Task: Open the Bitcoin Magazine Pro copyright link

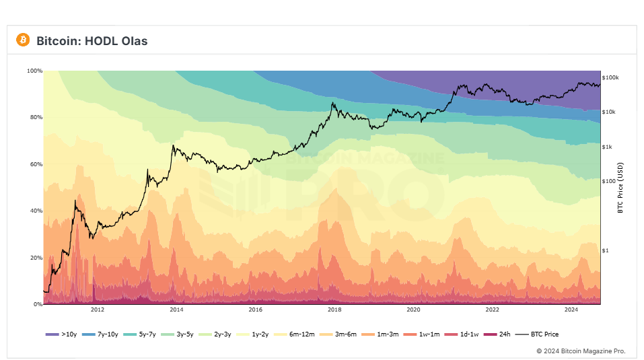Action: [581, 351]
